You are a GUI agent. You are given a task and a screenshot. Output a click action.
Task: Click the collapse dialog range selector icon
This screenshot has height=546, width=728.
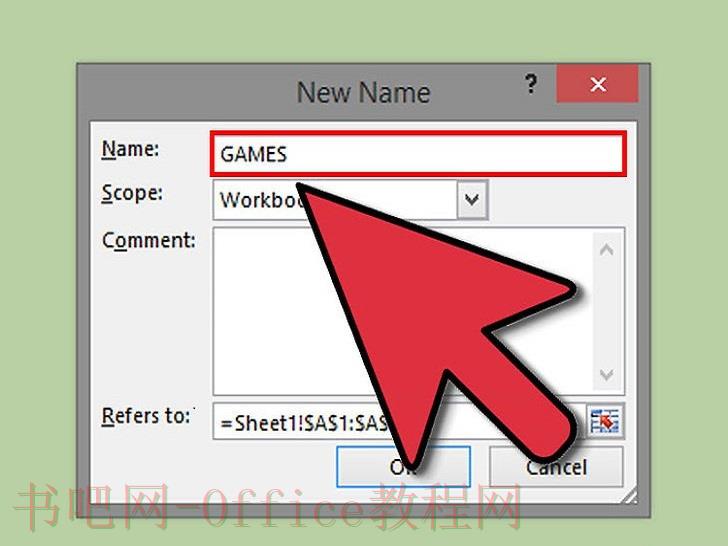605,422
